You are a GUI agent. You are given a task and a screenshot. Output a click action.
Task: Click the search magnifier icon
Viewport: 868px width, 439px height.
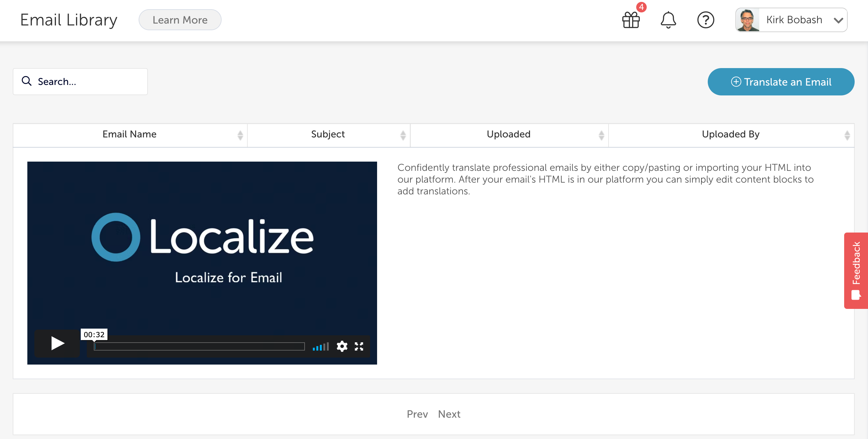(x=27, y=81)
